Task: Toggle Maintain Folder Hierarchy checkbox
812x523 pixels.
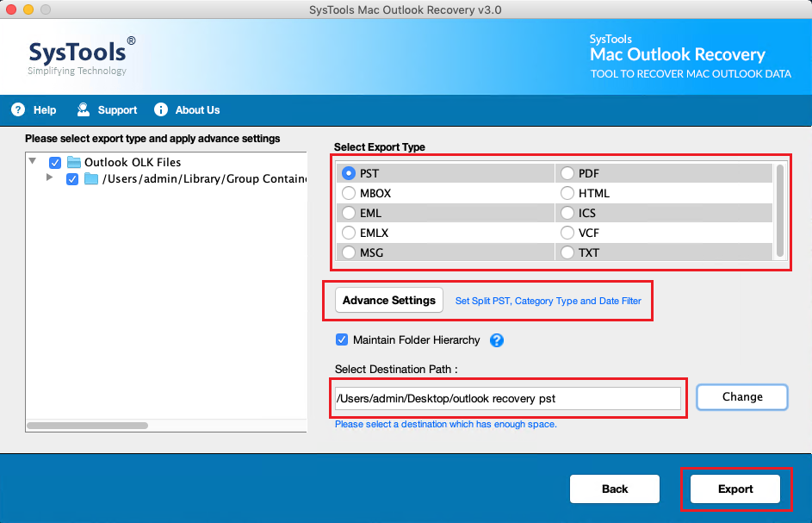Action: pyautogui.click(x=342, y=339)
